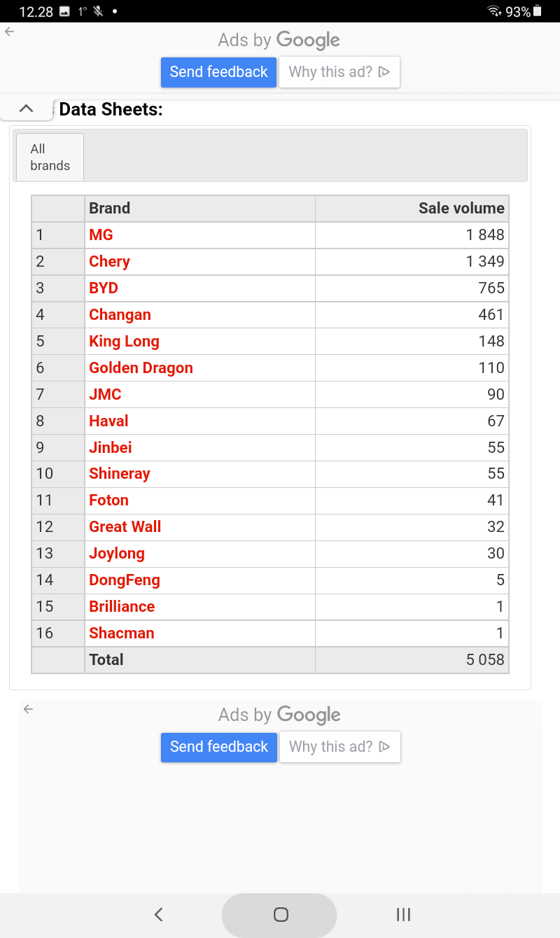This screenshot has height=938, width=560.
Task: Click the back arrow in top ad
Action: point(9,31)
